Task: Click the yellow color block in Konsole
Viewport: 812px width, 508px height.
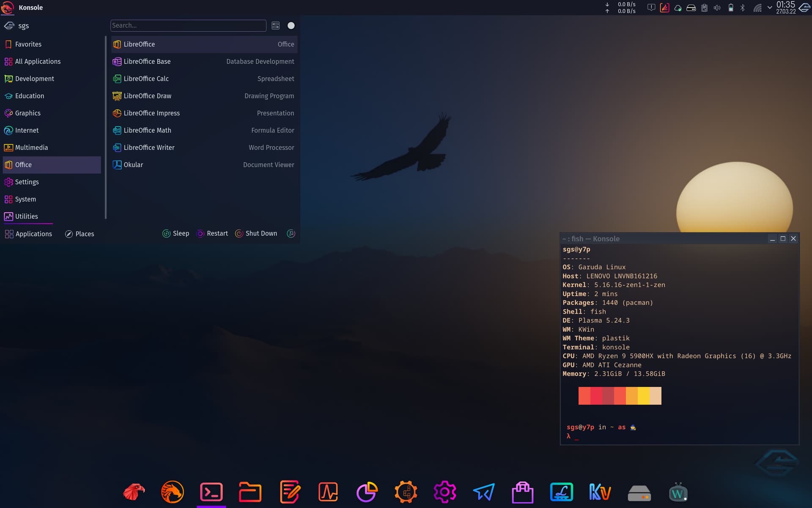Action: (643, 396)
